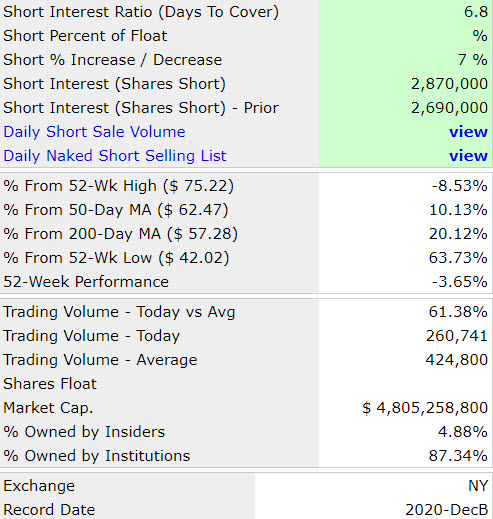Click the Trading Volume Today vs Avg value
Image resolution: width=493 pixels, height=519 pixels.
click(x=458, y=312)
